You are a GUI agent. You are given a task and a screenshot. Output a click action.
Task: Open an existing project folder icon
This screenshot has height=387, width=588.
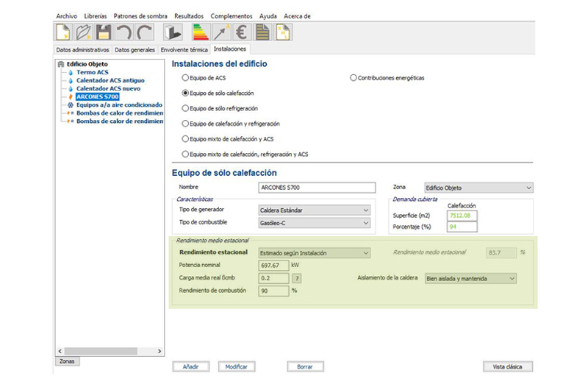(83, 32)
